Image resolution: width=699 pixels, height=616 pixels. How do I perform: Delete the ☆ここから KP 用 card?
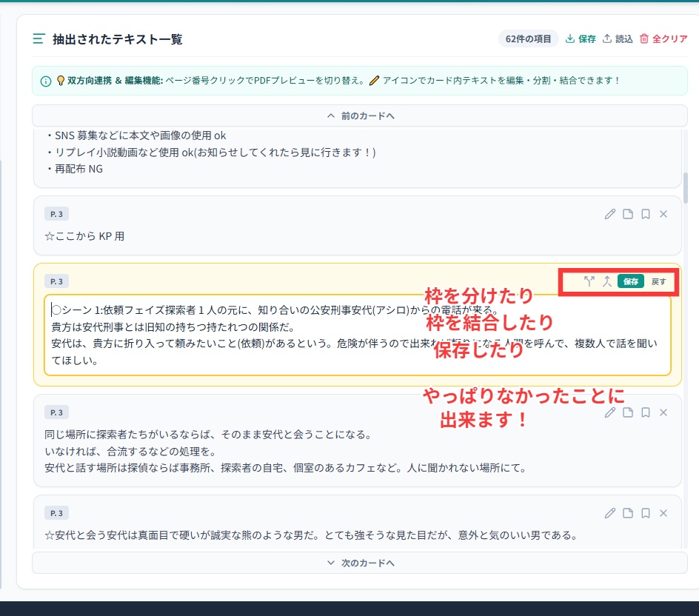point(663,214)
